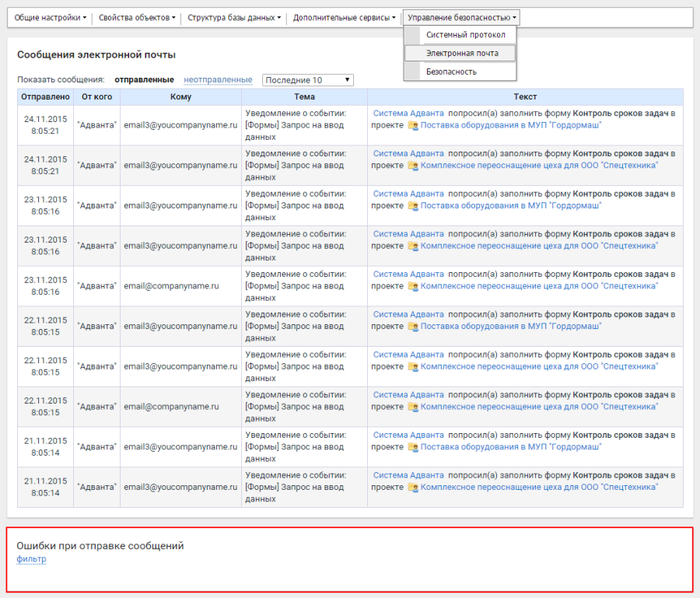Open Комплексное переоснащение цеха link in 21.11.2015 row
This screenshot has width=700, height=598.
coord(539,487)
